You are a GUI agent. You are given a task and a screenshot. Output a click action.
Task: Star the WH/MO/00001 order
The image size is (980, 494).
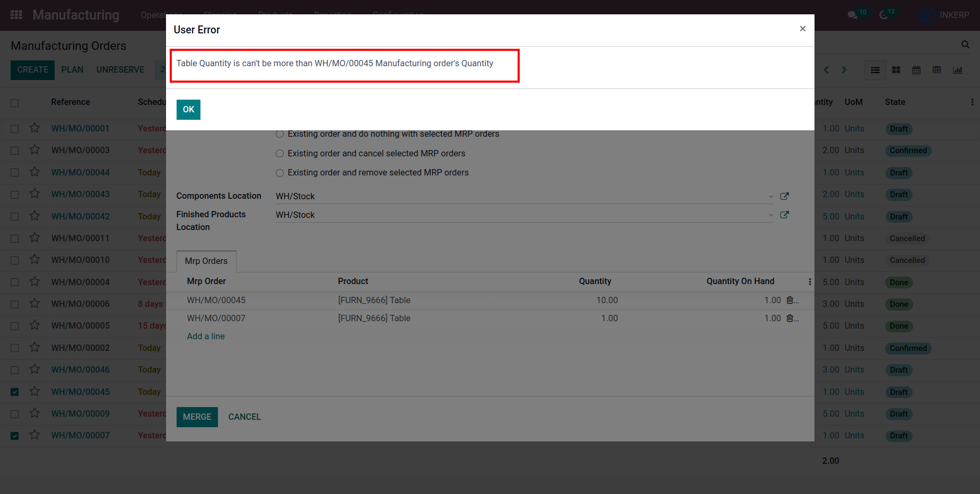34,128
